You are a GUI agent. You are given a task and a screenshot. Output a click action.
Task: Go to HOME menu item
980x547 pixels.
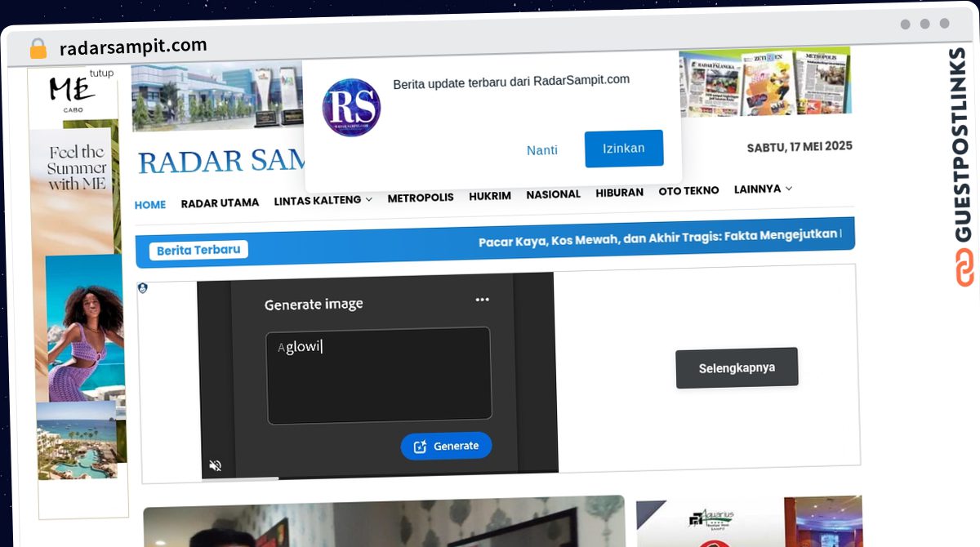click(150, 205)
